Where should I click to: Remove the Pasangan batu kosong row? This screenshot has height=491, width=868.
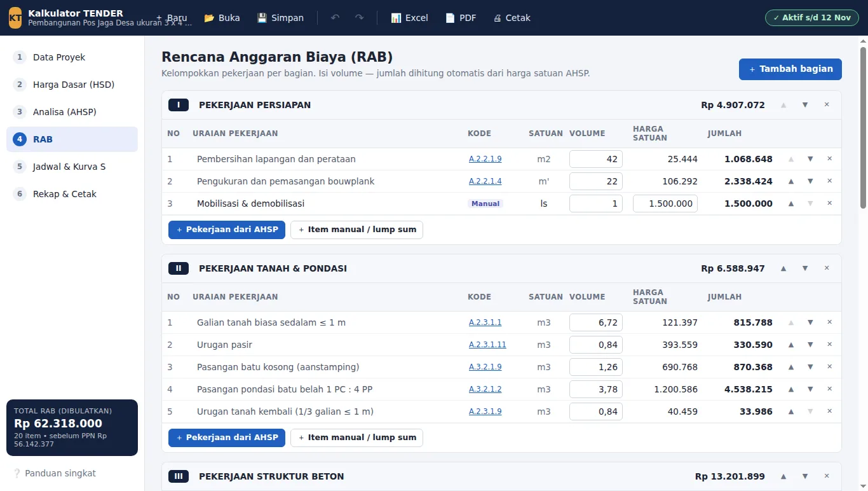(x=829, y=367)
